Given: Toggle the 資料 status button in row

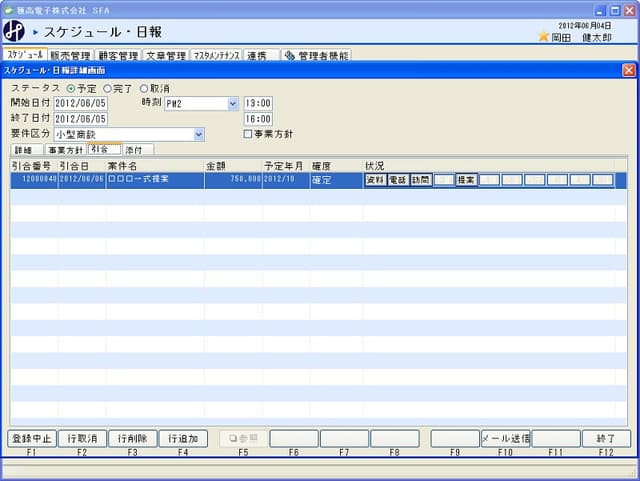Looking at the screenshot, I should [375, 180].
